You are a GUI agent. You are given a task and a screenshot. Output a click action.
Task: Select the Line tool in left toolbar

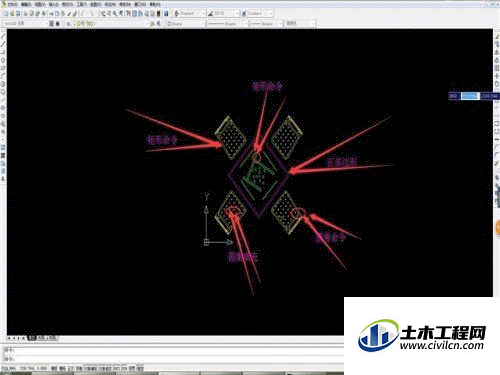[x=3, y=36]
